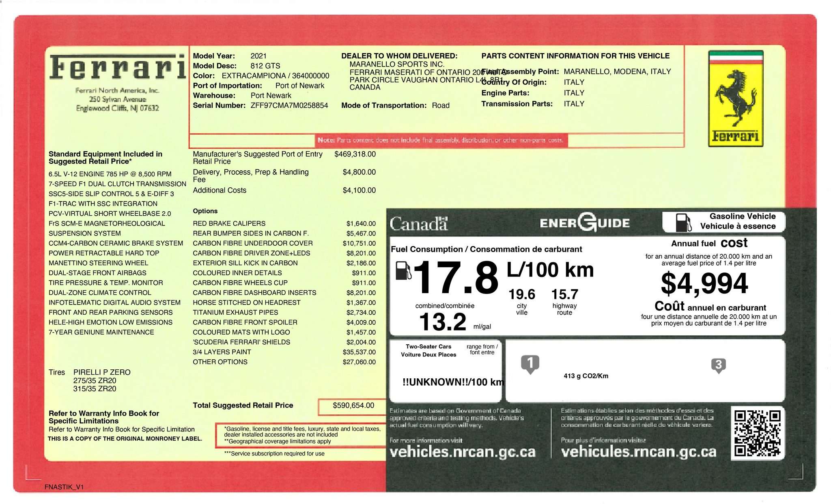Click the number 3 marker on CO2 scale
Viewport: 831px width, 504px height.
[x=718, y=366]
